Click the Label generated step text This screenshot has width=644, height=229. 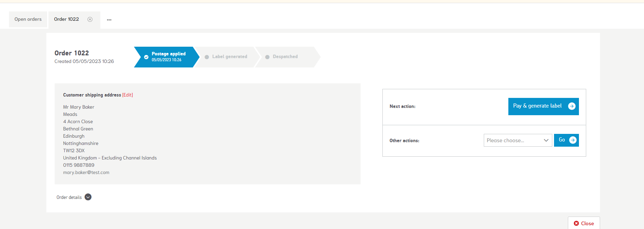click(x=229, y=57)
